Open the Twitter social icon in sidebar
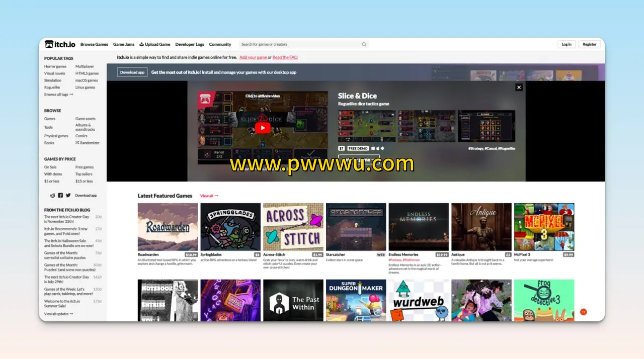 point(68,195)
